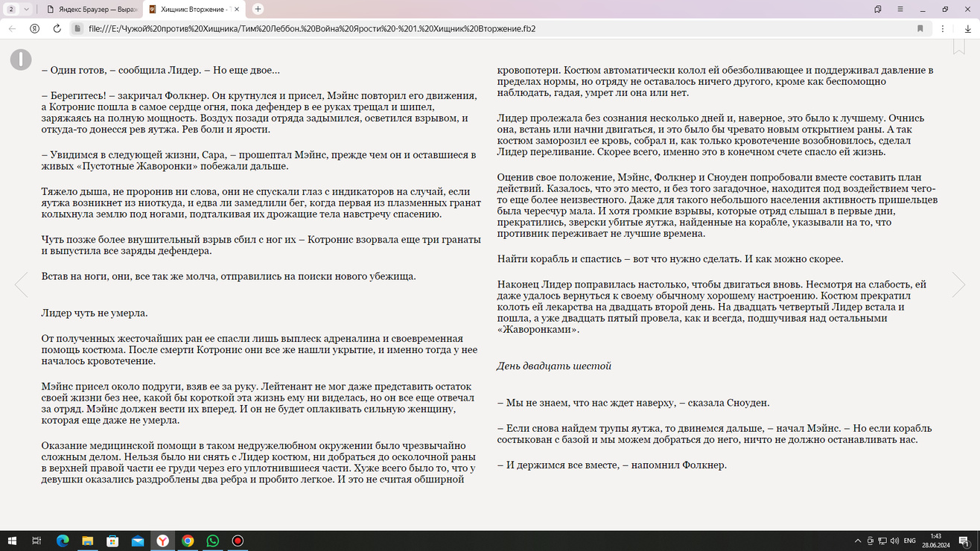Open the screen recorder app in taskbar

point(238,541)
